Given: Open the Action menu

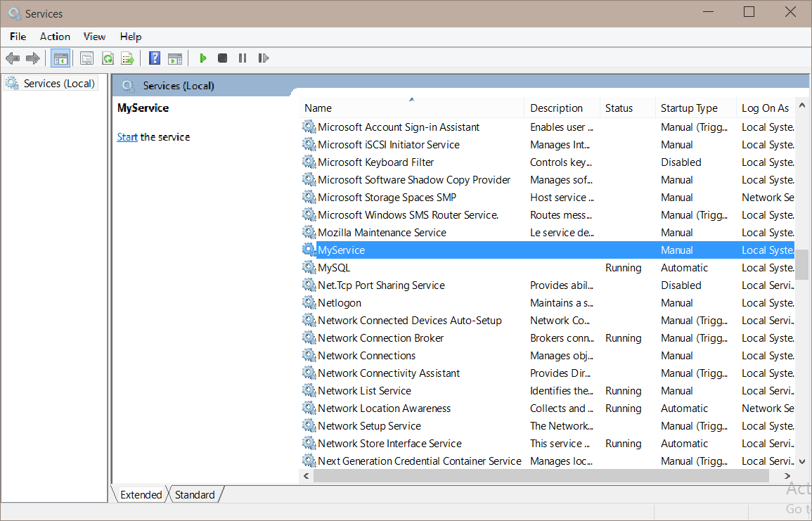Looking at the screenshot, I should point(55,37).
